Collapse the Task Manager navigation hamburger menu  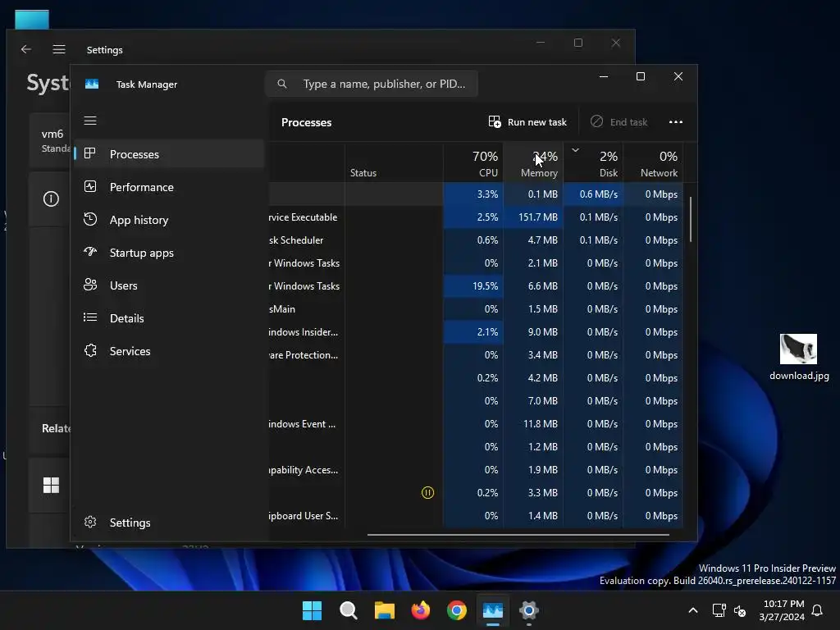coord(90,121)
